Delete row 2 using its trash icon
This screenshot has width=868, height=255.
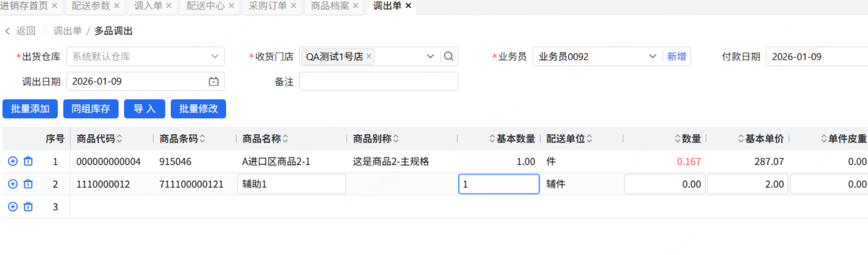coord(28,184)
